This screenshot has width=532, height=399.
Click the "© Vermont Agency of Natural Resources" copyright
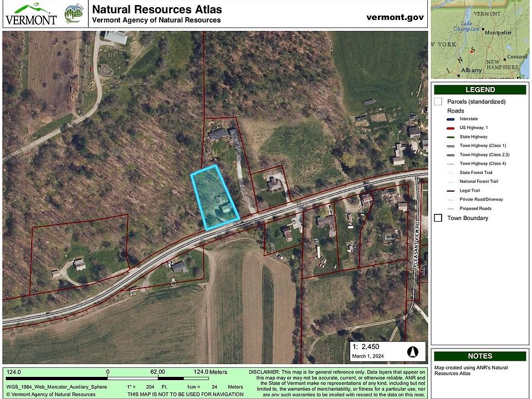[51, 394]
